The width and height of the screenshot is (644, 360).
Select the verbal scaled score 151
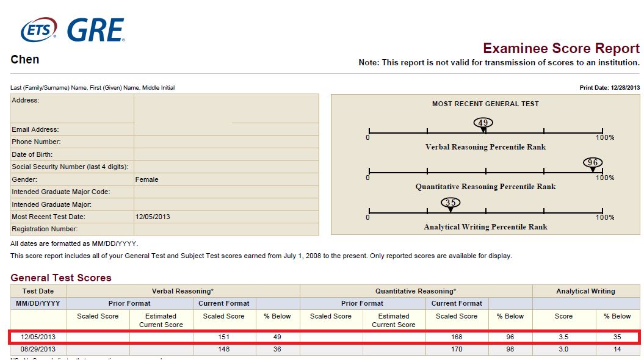[x=224, y=337]
